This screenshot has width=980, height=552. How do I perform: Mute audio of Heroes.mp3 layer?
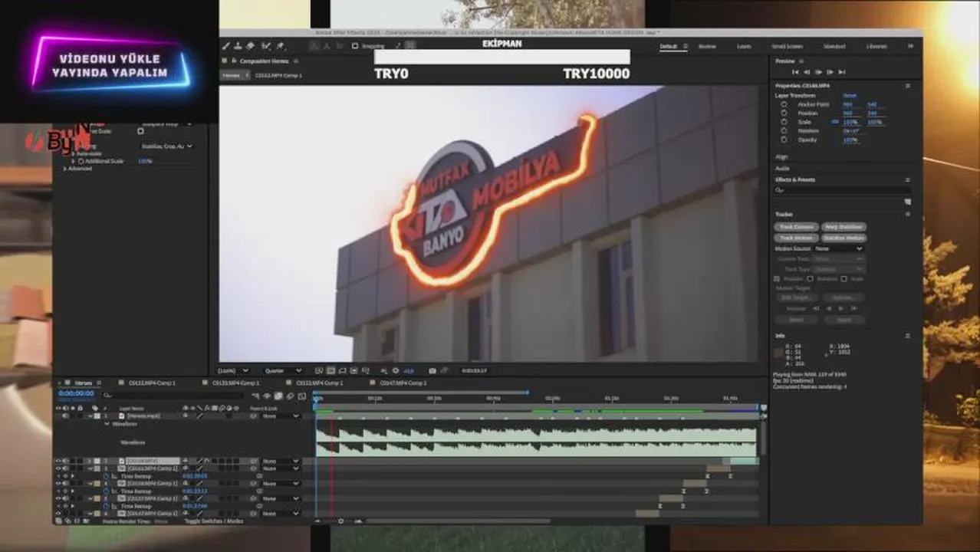65,416
